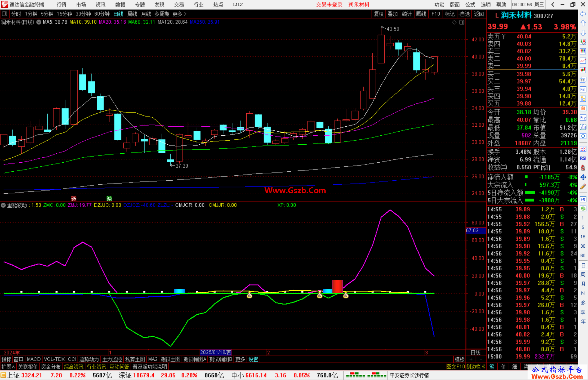This screenshot has height=380, width=588.
Task: Switch chart period to 周线
Action: coord(132,14)
